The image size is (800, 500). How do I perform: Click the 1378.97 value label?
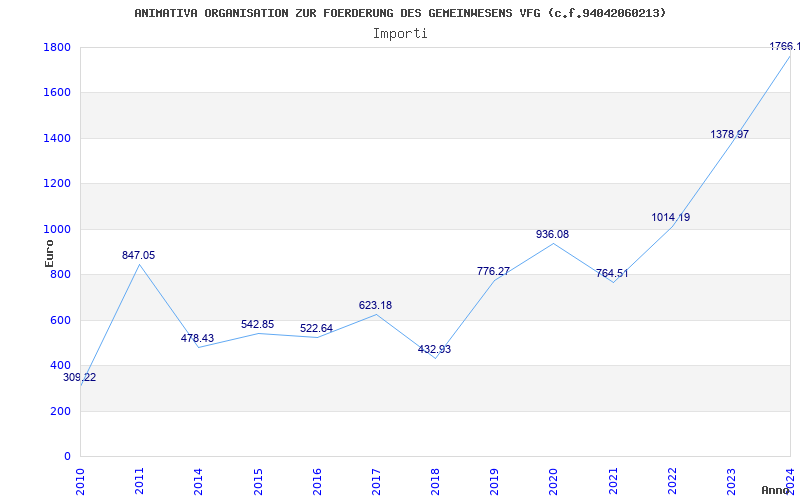coord(729,135)
